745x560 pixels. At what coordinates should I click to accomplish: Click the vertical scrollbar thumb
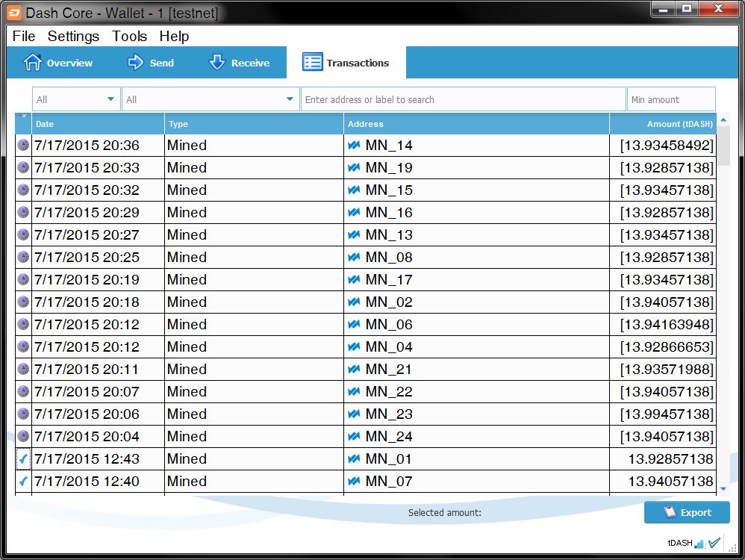[x=723, y=146]
